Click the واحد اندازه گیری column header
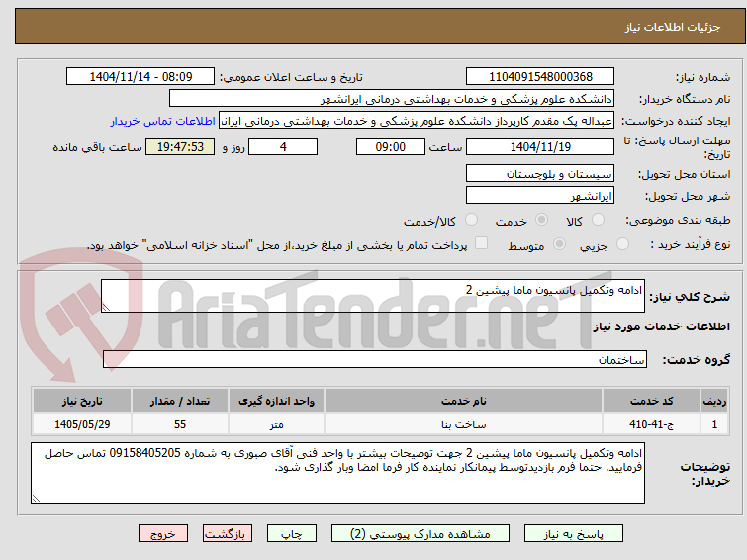The height and width of the screenshot is (560, 747). click(x=276, y=401)
